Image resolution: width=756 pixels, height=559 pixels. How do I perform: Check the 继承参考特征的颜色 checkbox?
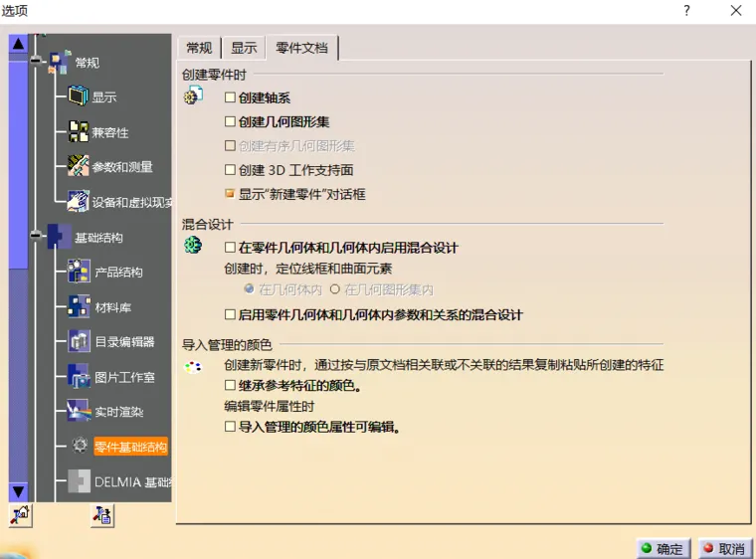(x=230, y=385)
